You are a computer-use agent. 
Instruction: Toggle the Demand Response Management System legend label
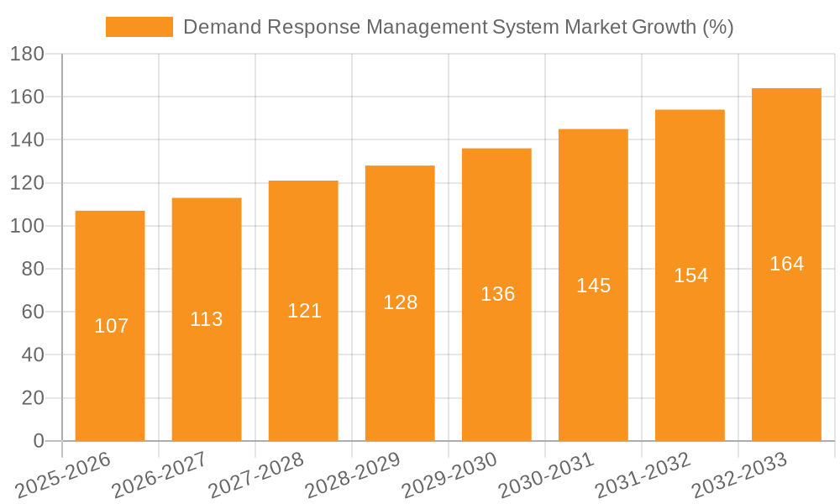pyautogui.click(x=458, y=27)
